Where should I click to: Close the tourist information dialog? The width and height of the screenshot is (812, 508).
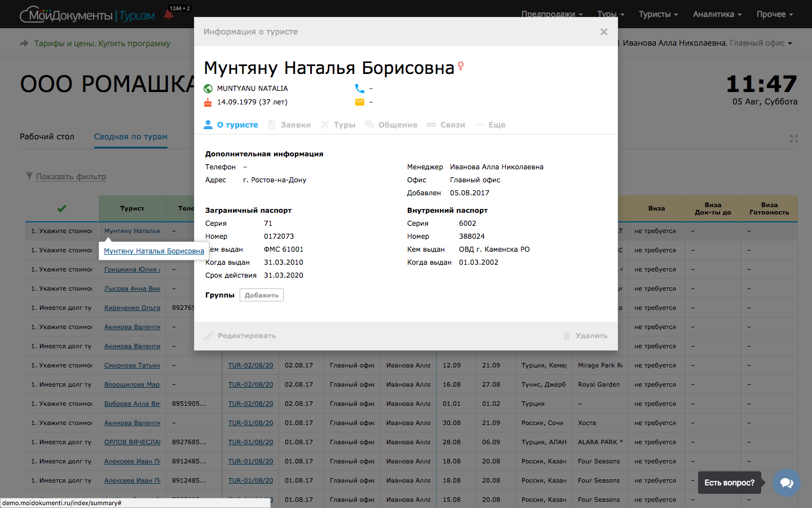[603, 32]
